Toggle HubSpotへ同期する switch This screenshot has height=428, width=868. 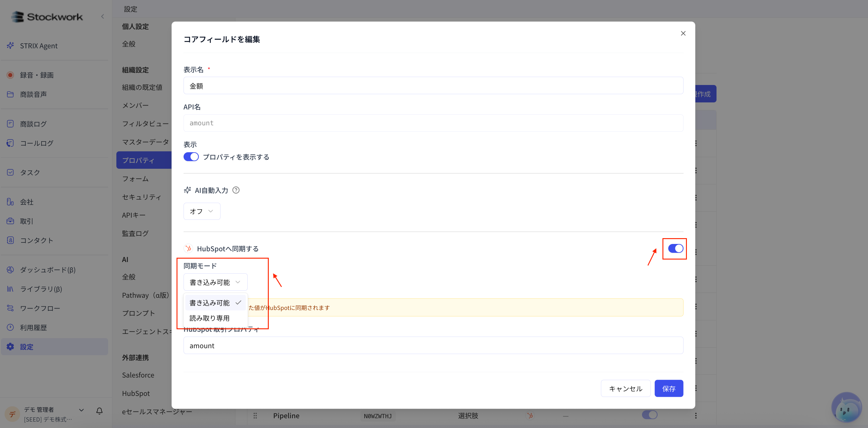tap(676, 249)
